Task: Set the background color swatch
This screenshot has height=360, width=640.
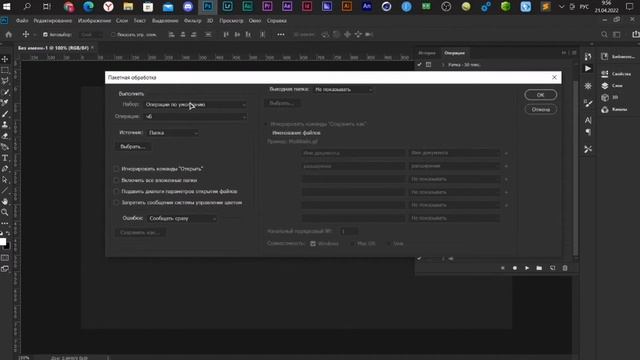Action: (7, 247)
